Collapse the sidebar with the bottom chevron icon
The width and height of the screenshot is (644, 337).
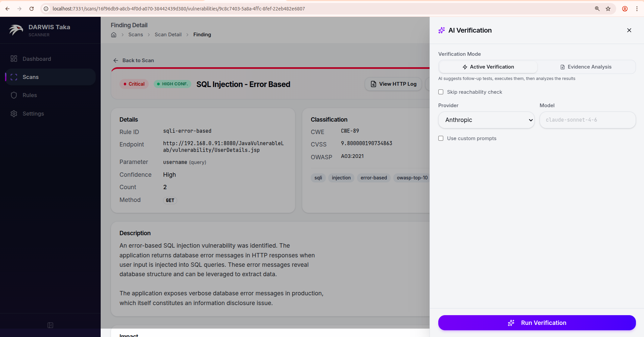click(50, 325)
